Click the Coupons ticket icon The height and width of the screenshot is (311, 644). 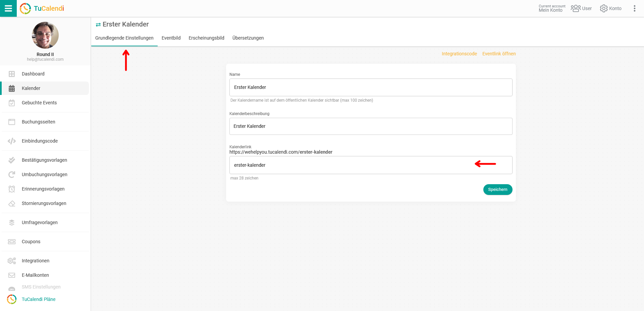click(x=12, y=242)
